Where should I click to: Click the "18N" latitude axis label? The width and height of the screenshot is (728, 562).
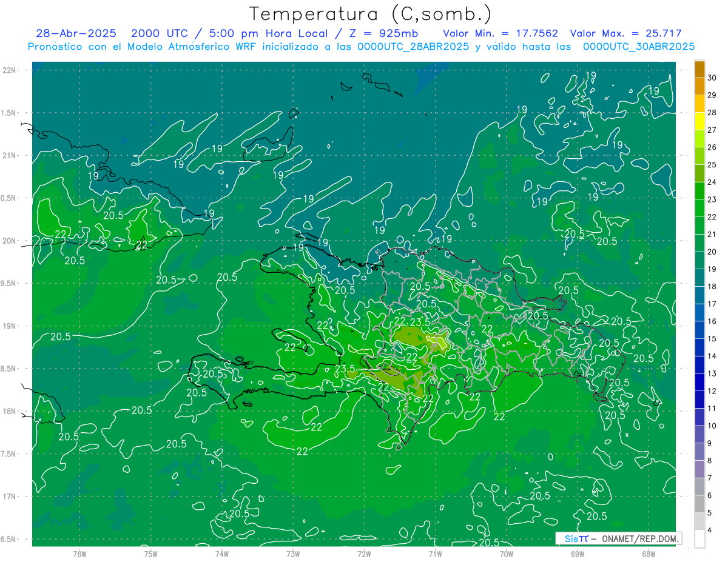[10, 411]
